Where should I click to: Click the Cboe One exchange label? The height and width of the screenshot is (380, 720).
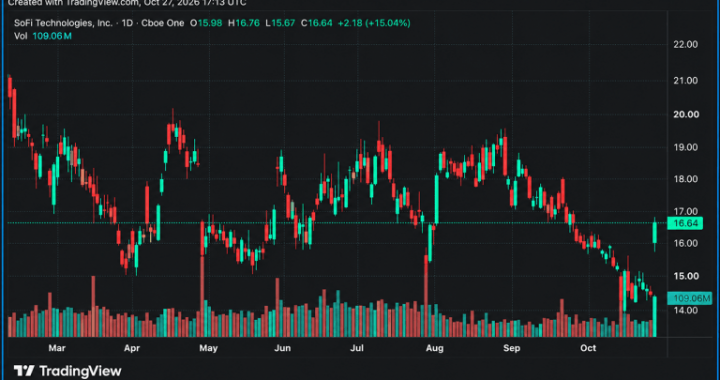point(163,23)
